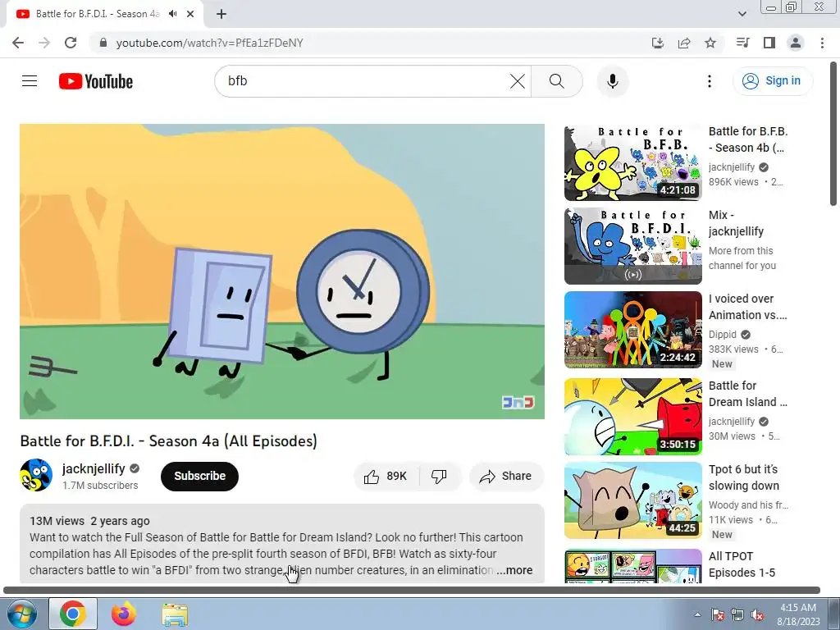The width and height of the screenshot is (840, 630).
Task: Subscribe to the jacknjellify channel
Action: tap(199, 476)
